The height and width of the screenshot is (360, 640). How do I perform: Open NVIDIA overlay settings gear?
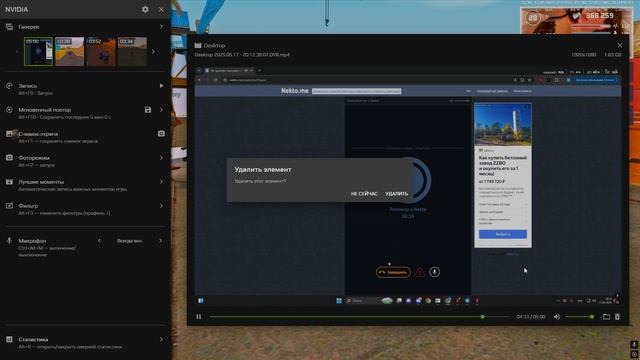tap(145, 9)
